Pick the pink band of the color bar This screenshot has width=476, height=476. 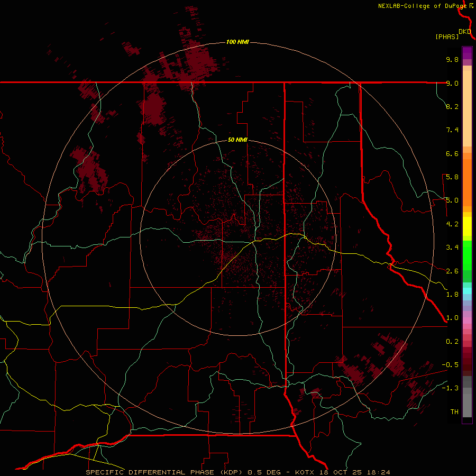tap(467, 321)
